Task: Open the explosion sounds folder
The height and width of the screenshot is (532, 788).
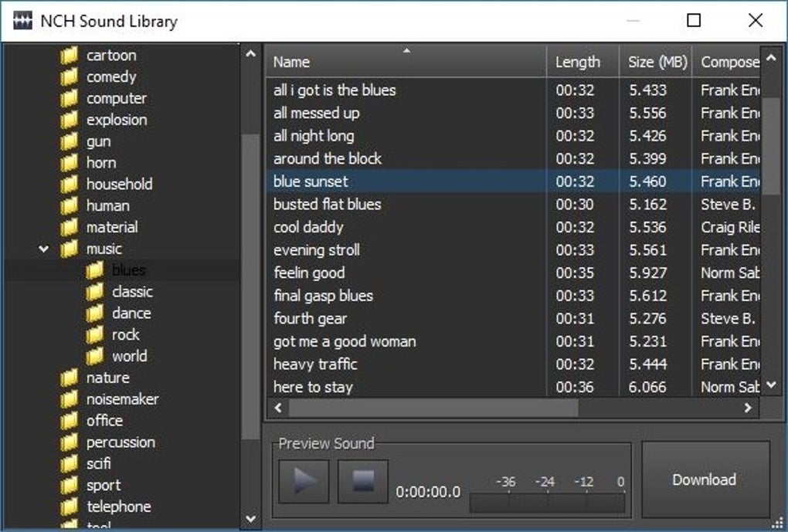Action: pos(117,120)
